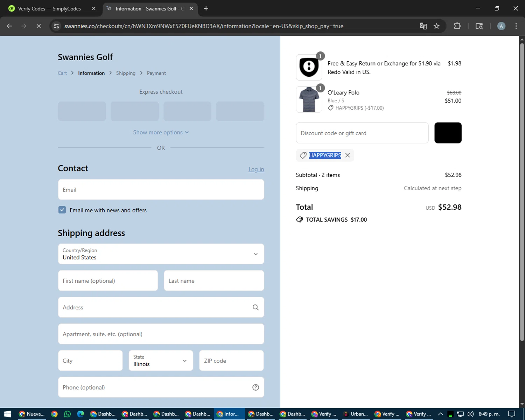
Task: Open the Chrome profile avatar
Action: [x=501, y=26]
